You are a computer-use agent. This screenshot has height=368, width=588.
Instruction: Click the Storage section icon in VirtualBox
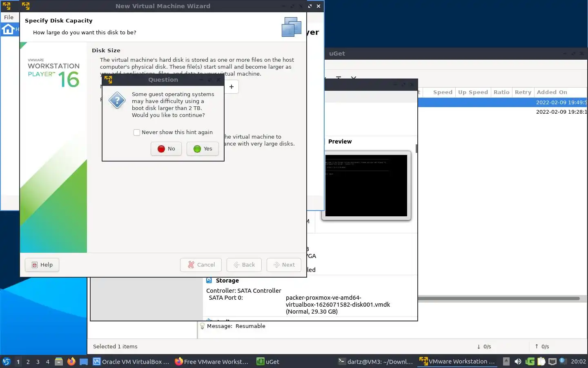pos(209,280)
